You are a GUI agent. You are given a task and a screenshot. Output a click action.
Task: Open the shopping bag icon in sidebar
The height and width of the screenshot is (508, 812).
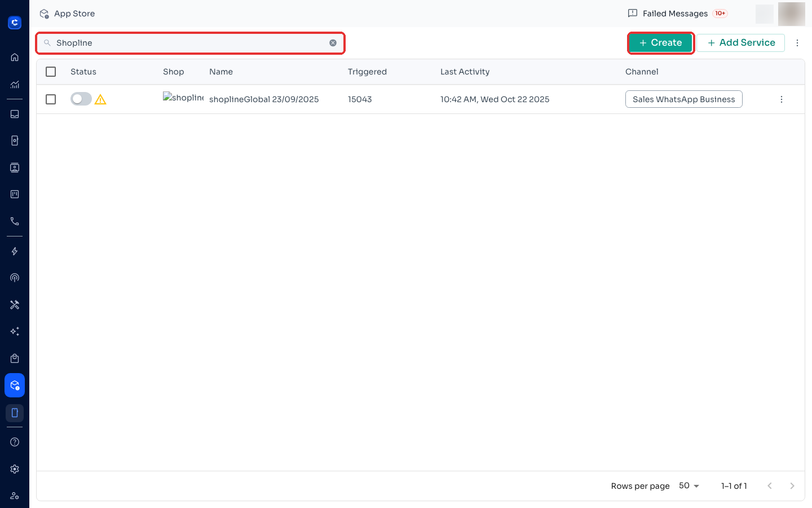pos(15,358)
